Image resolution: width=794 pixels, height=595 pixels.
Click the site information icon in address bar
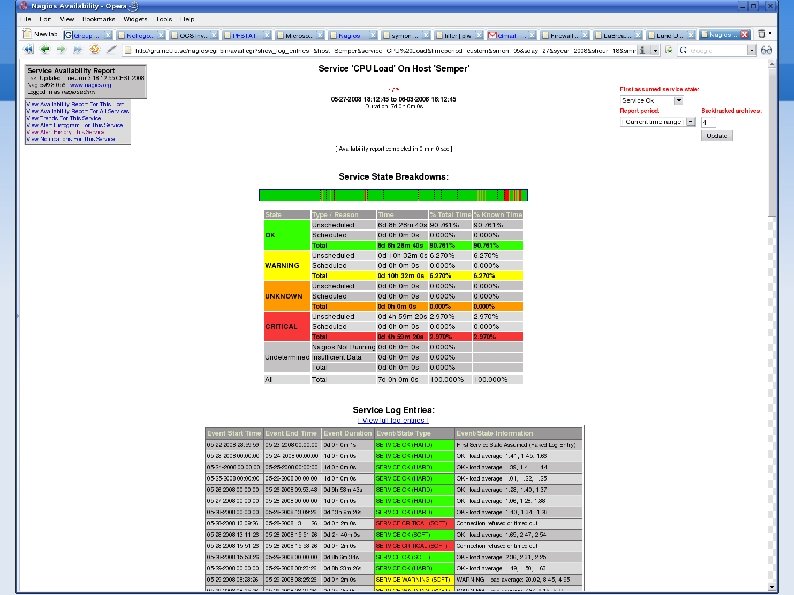tap(643, 50)
